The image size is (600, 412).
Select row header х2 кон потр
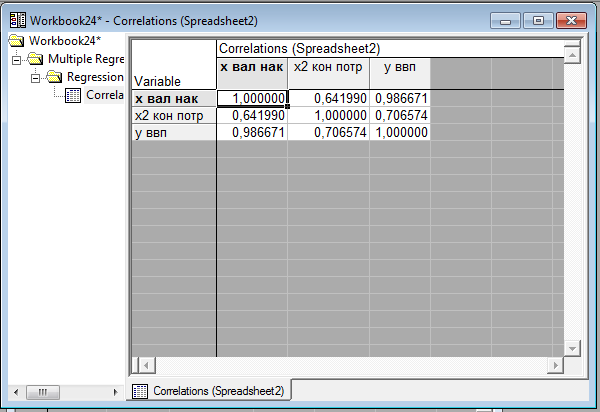pyautogui.click(x=174, y=116)
